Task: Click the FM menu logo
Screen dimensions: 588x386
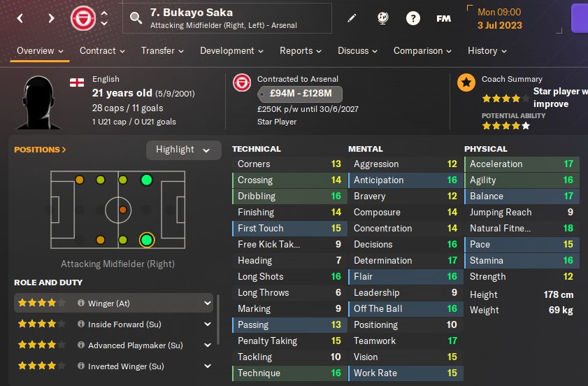Action: click(x=444, y=18)
